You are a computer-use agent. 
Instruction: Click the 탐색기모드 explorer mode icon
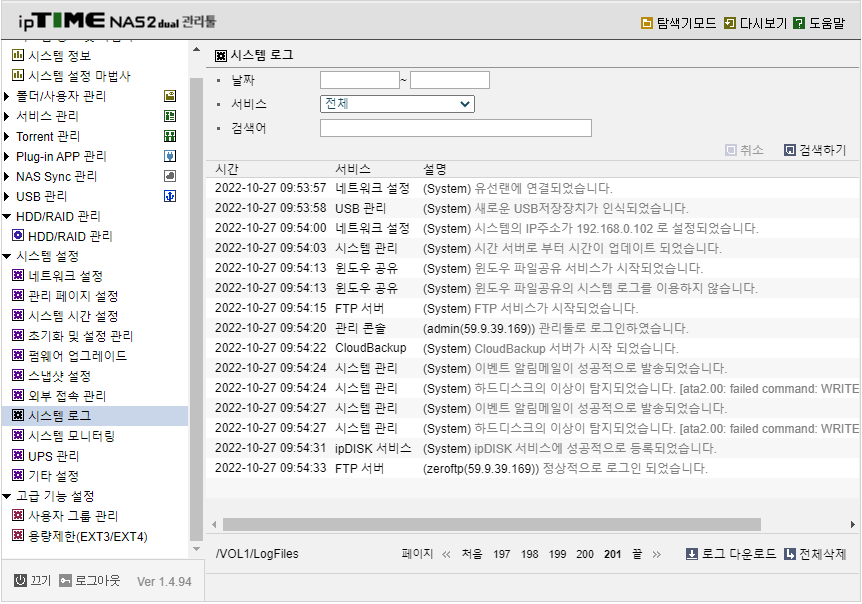pos(646,23)
